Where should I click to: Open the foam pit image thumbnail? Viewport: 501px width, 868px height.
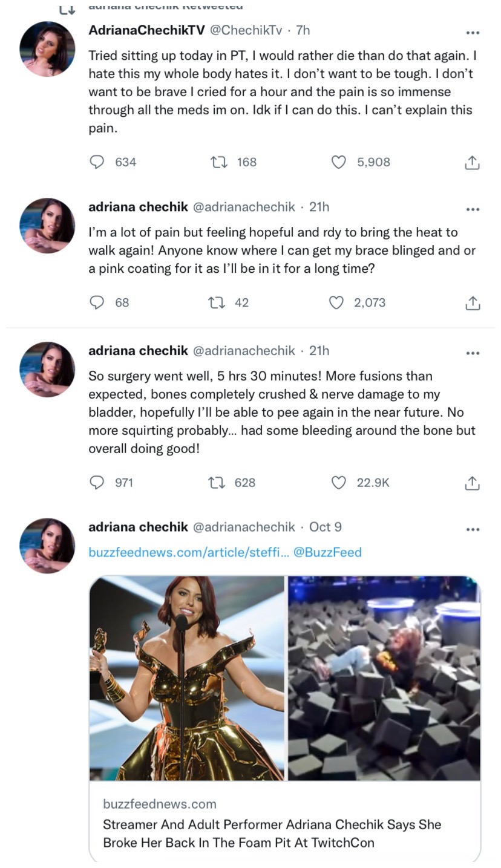[x=384, y=678]
